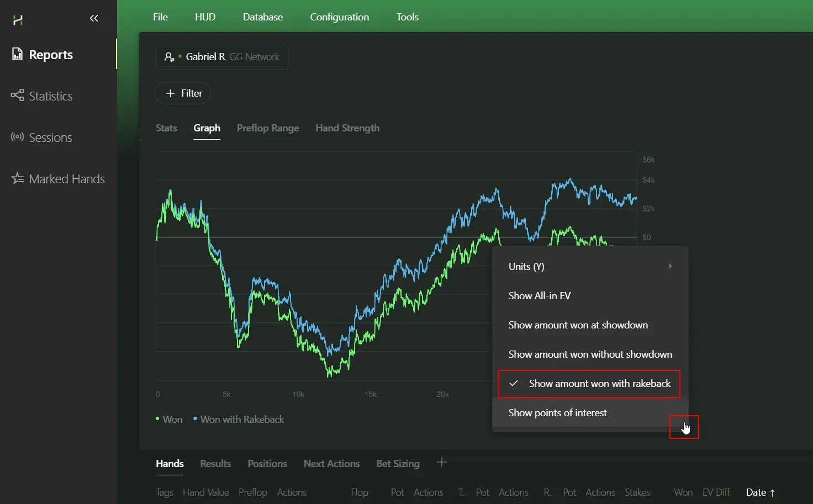The height and width of the screenshot is (504, 813).
Task: Click the Marked Hands star icon
Action: (x=17, y=178)
